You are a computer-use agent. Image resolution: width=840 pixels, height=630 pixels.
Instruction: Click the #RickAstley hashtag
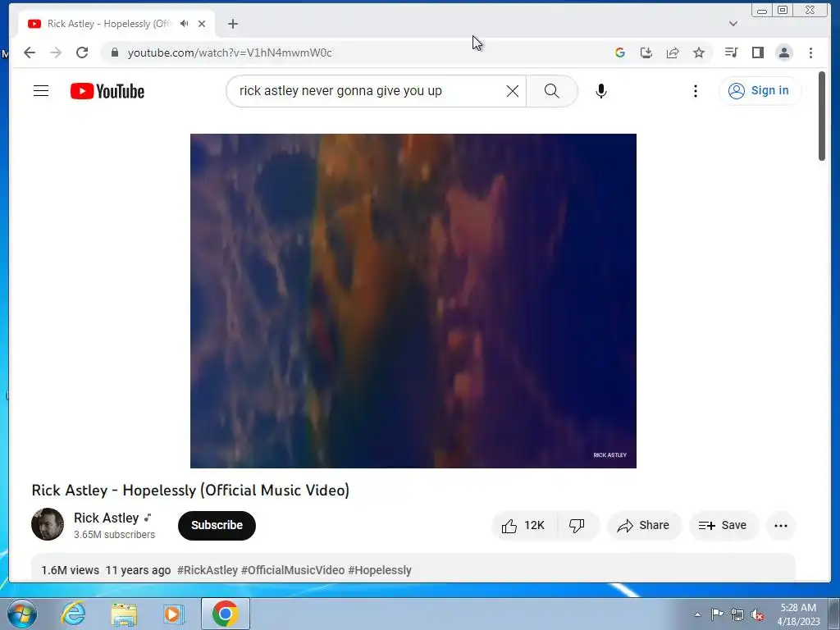[x=208, y=570]
